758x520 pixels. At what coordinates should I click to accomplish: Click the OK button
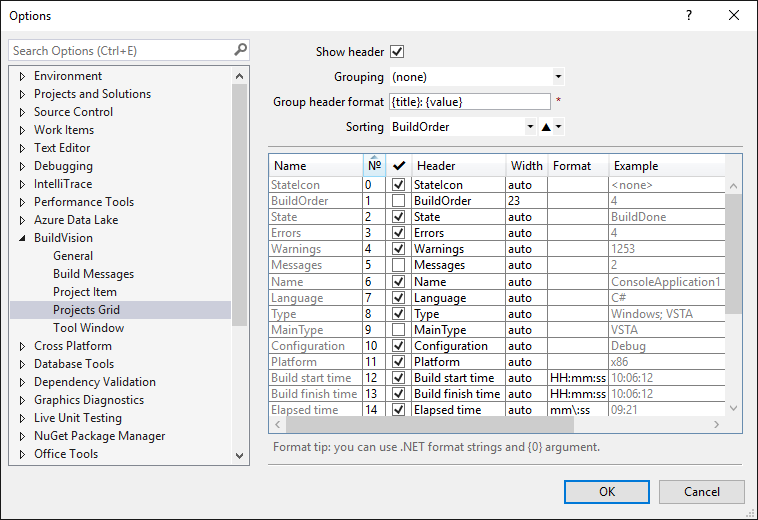coord(606,492)
